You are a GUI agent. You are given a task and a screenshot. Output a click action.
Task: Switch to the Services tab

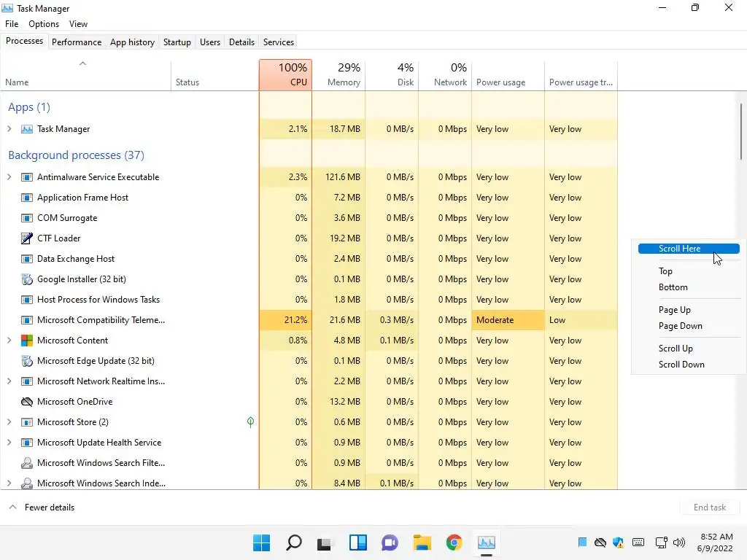point(279,42)
